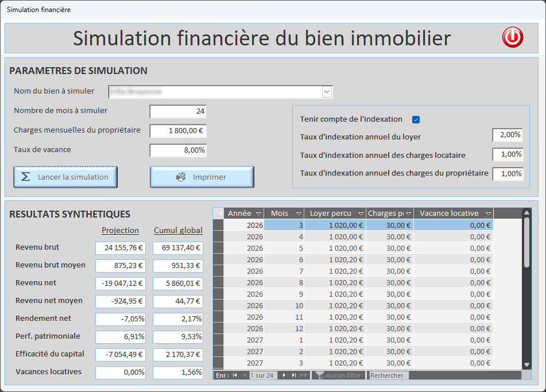The image size is (546, 392).
Task: Click select-all corner of results datasheet
Action: pos(218,214)
